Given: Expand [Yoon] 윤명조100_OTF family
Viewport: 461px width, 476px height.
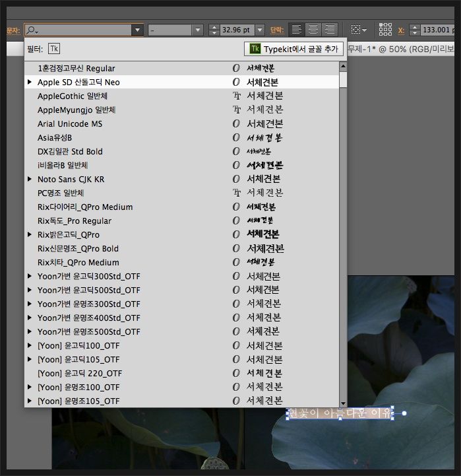Looking at the screenshot, I should point(30,387).
